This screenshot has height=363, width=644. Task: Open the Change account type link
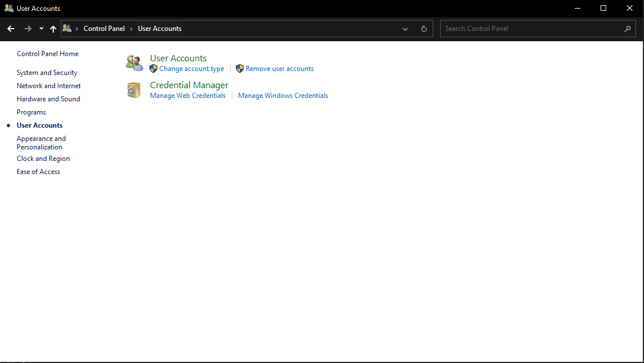point(192,69)
